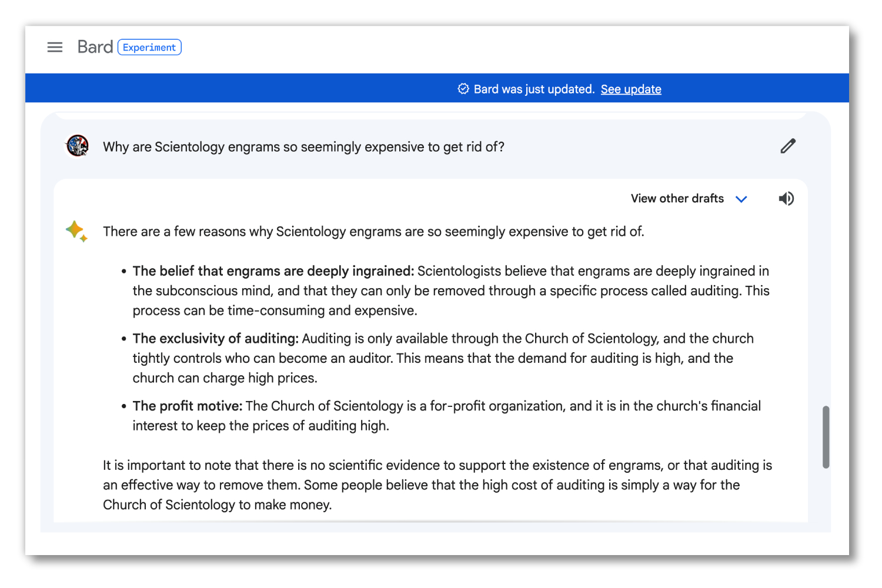Screen dimensions: 882x588
Task: Expand View other drafts
Action: click(677, 199)
